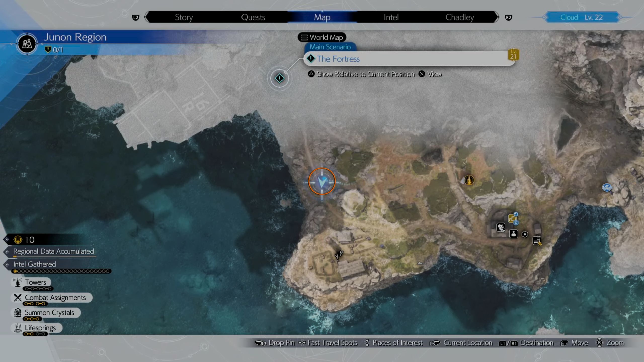Click the View prompt
Viewport: 644px width, 362px height.
tap(435, 74)
